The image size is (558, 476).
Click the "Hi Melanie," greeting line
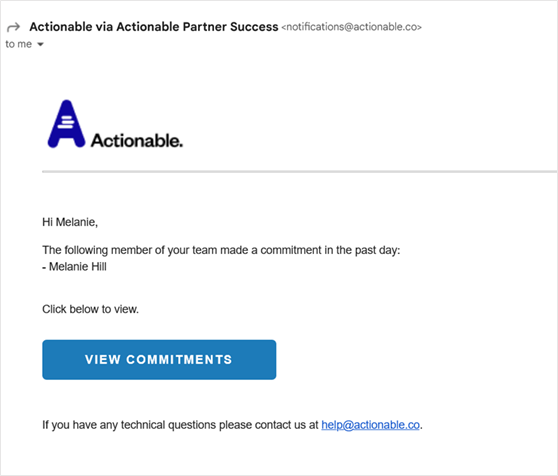(x=70, y=222)
